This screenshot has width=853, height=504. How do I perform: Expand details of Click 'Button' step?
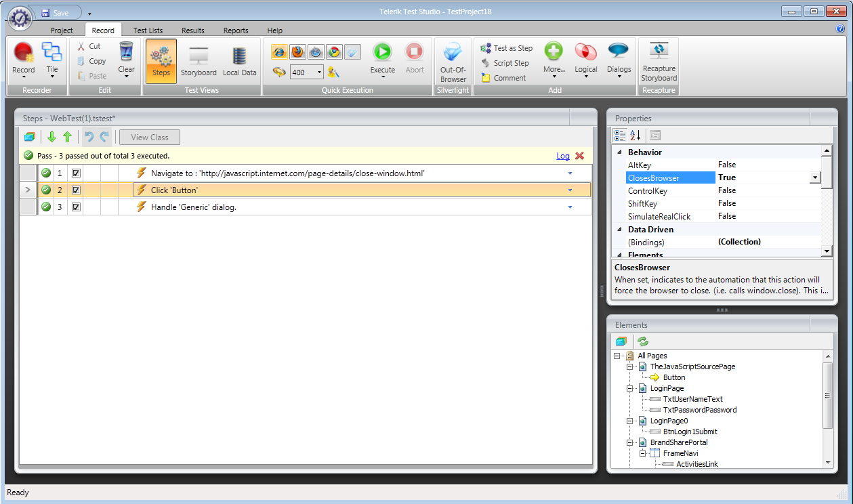[570, 190]
